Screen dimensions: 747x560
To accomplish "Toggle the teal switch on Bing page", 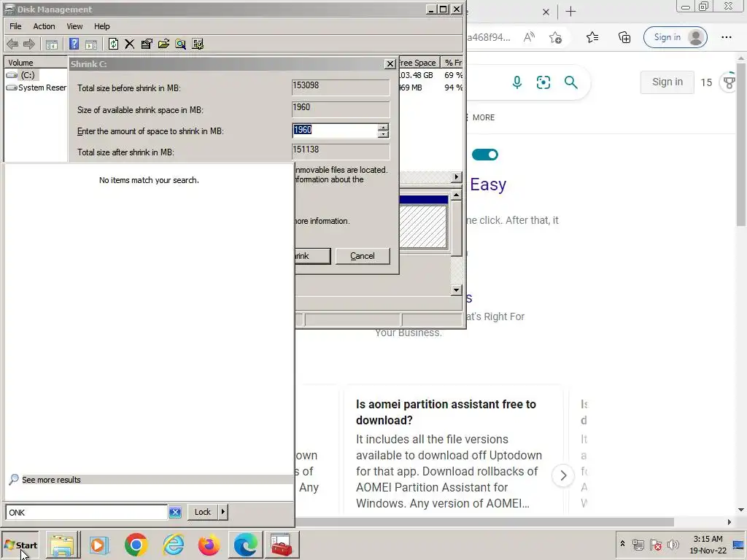I will (x=484, y=155).
